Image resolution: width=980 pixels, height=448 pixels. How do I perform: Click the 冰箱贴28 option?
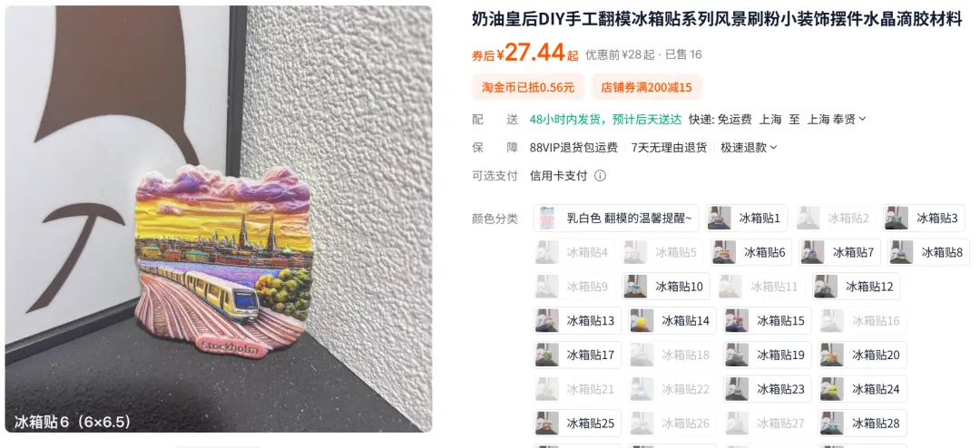pos(863,423)
